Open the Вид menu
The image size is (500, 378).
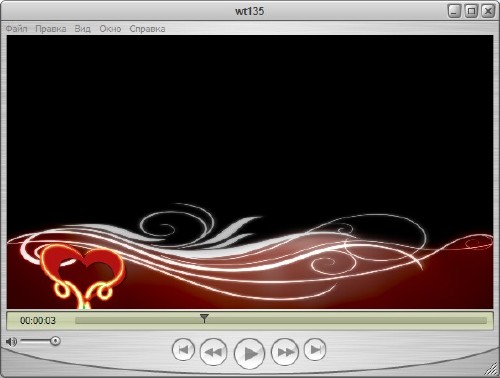(x=82, y=29)
